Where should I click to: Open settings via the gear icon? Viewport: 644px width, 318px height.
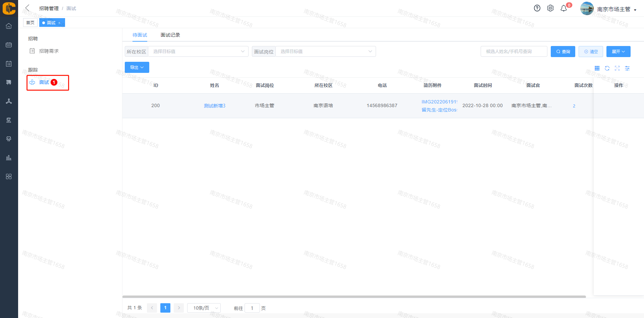(x=550, y=8)
